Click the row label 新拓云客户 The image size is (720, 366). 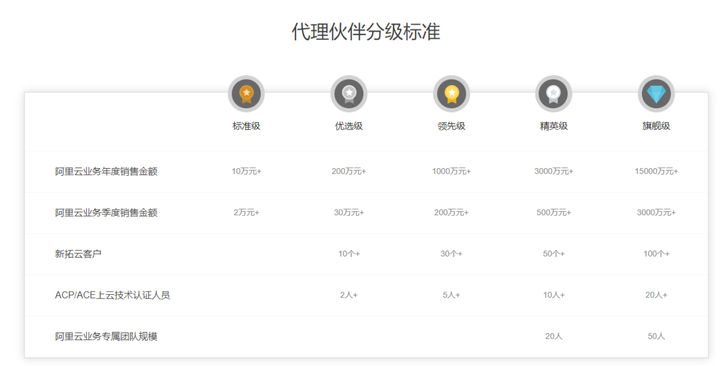click(x=78, y=254)
